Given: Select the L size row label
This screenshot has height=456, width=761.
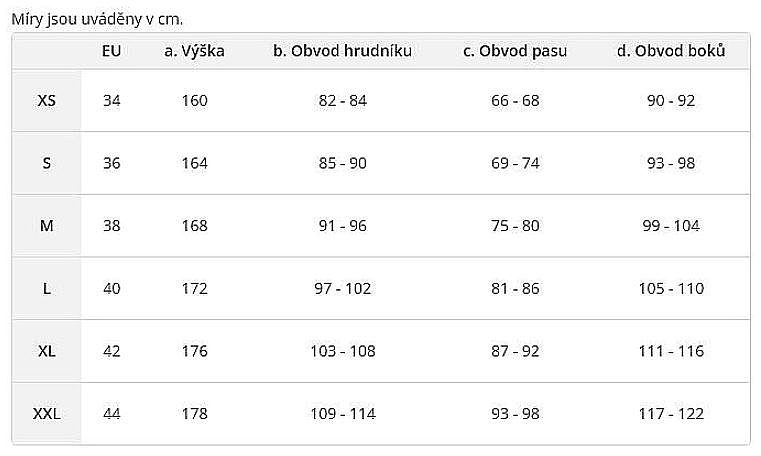Looking at the screenshot, I should (46, 288).
